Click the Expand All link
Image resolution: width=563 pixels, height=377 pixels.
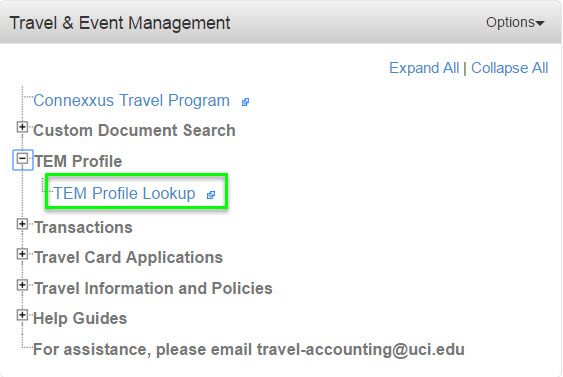click(x=424, y=68)
